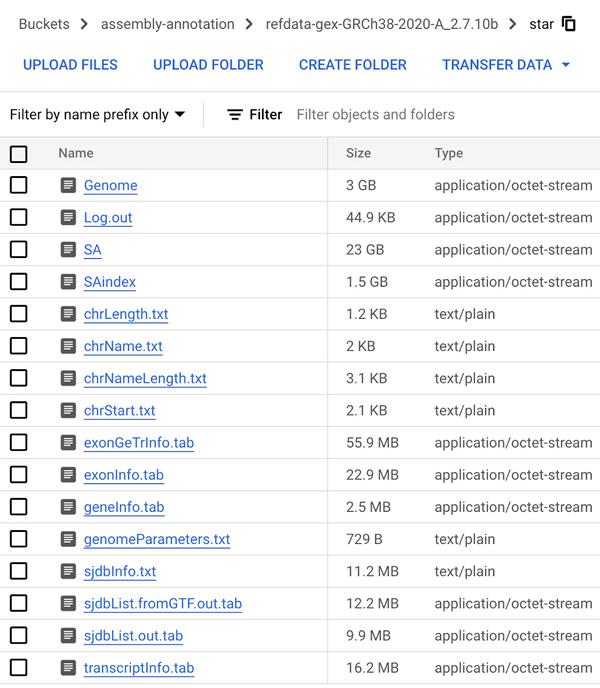
Task: Tick the checkbox for exonInfo.tab
Action: pos(19,475)
